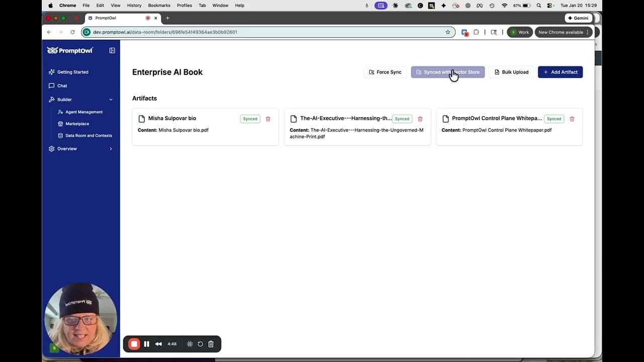The image size is (644, 362).
Task: Expand the Overview section arrow
Action: pyautogui.click(x=111, y=148)
